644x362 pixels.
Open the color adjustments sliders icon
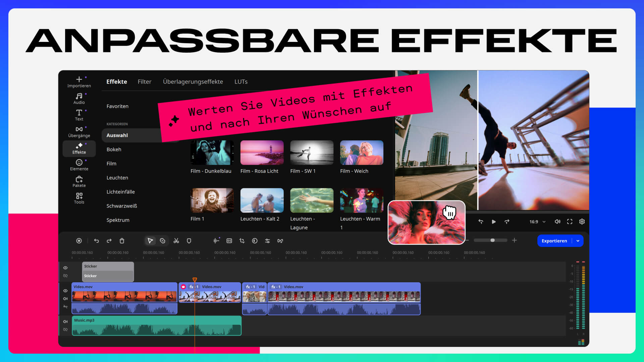click(267, 241)
